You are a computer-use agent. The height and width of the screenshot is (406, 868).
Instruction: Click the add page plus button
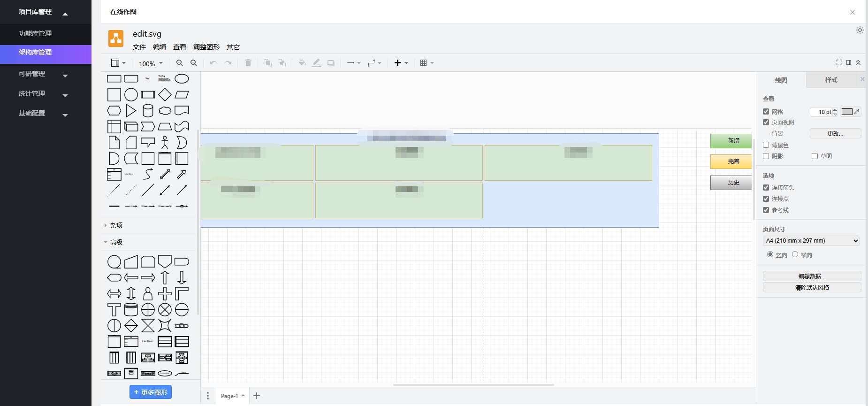coord(257,396)
